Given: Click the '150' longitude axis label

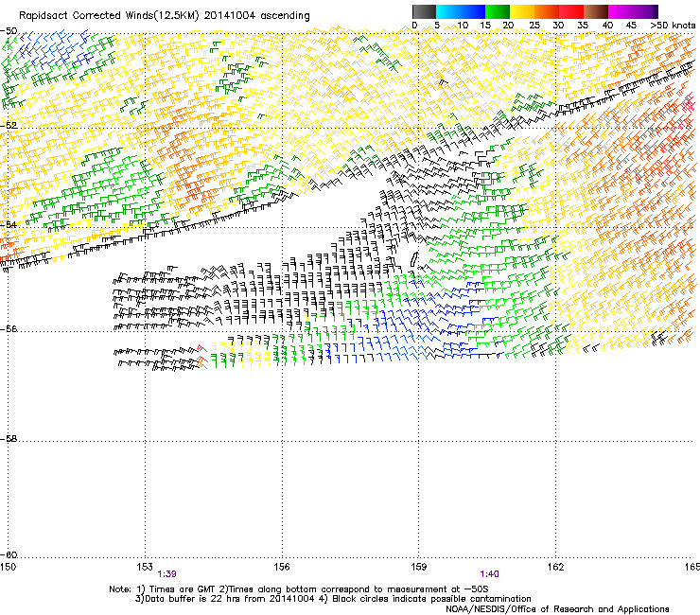Looking at the screenshot, I should click(8, 567).
